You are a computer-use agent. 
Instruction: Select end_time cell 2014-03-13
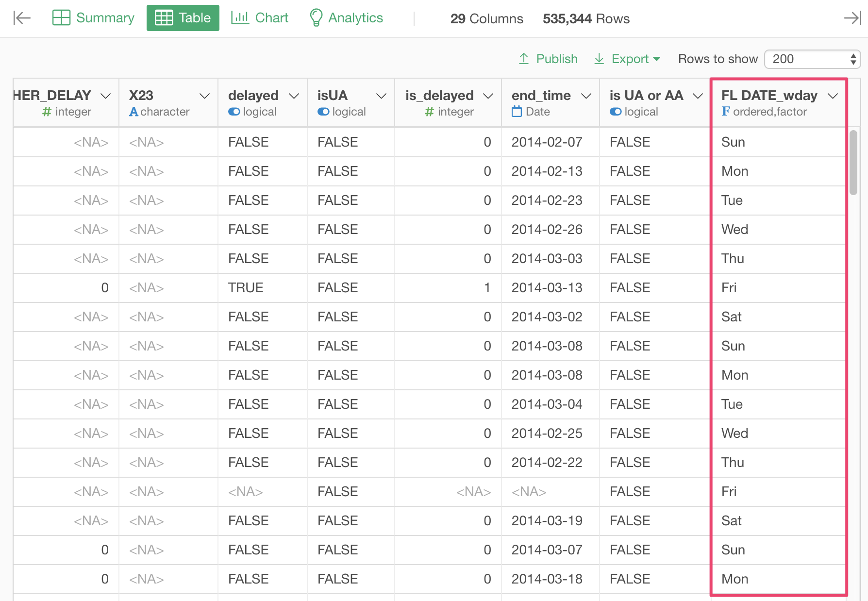click(551, 288)
